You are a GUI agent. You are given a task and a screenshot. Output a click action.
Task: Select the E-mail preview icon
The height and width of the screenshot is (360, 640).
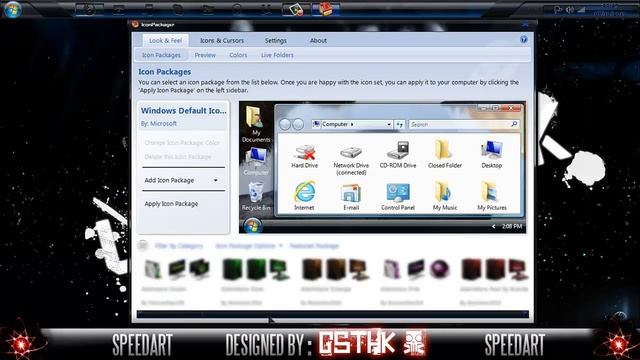click(x=351, y=193)
